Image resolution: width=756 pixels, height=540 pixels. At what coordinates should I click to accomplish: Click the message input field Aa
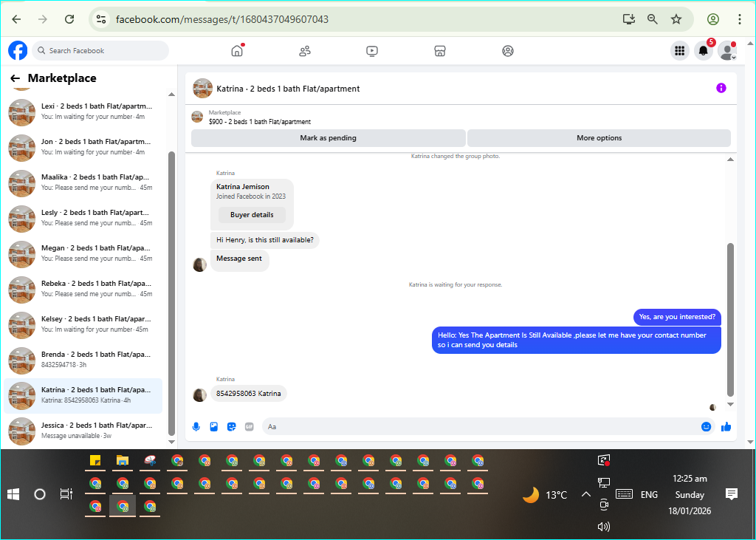[482, 426]
